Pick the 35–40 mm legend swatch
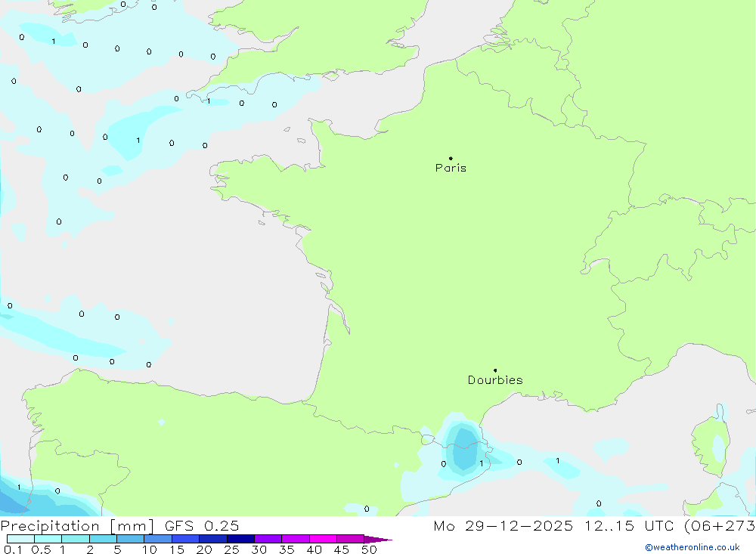The height and width of the screenshot is (554, 756). (296, 539)
